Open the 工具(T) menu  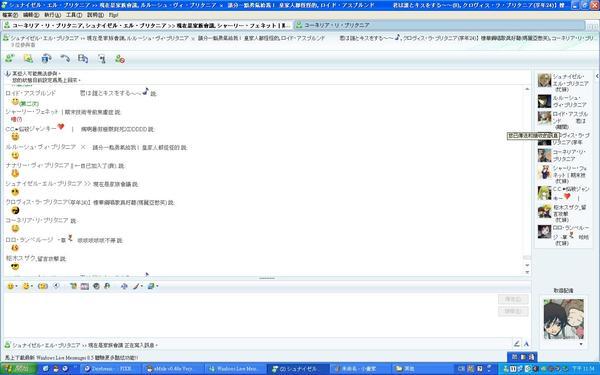coord(73,15)
